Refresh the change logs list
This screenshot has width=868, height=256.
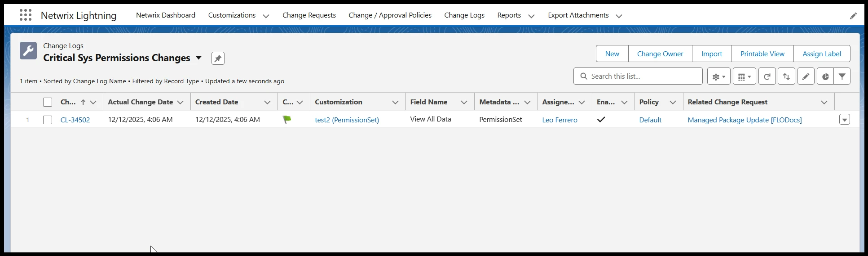coord(767,76)
